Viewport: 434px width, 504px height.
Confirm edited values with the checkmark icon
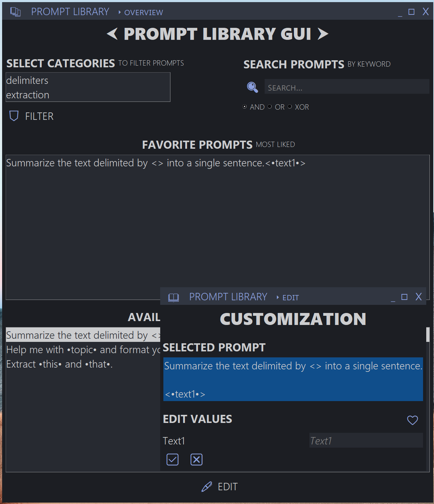pos(172,459)
